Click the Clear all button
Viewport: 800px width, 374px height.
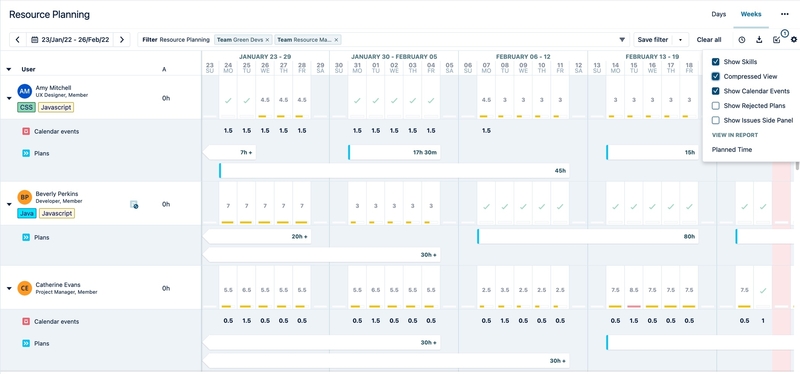point(709,40)
